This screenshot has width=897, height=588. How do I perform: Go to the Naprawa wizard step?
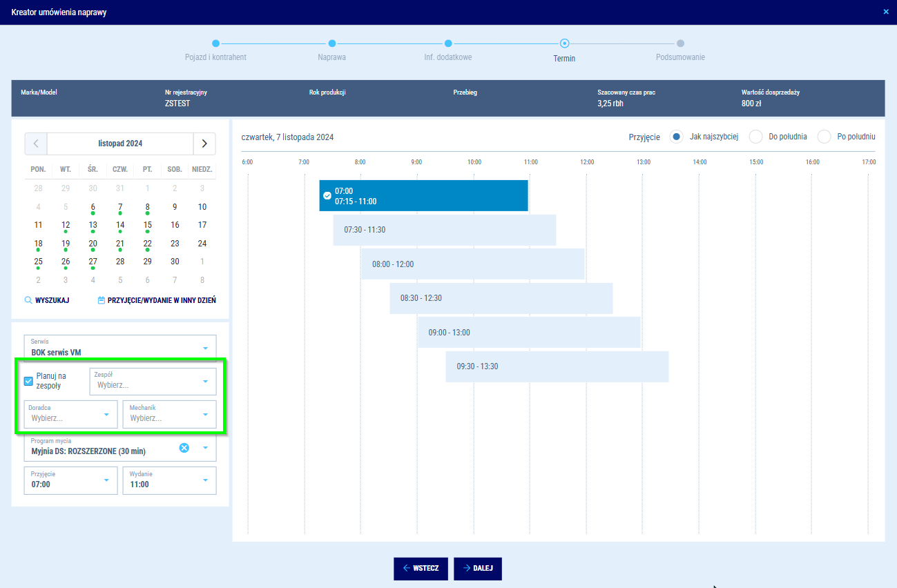pyautogui.click(x=332, y=43)
